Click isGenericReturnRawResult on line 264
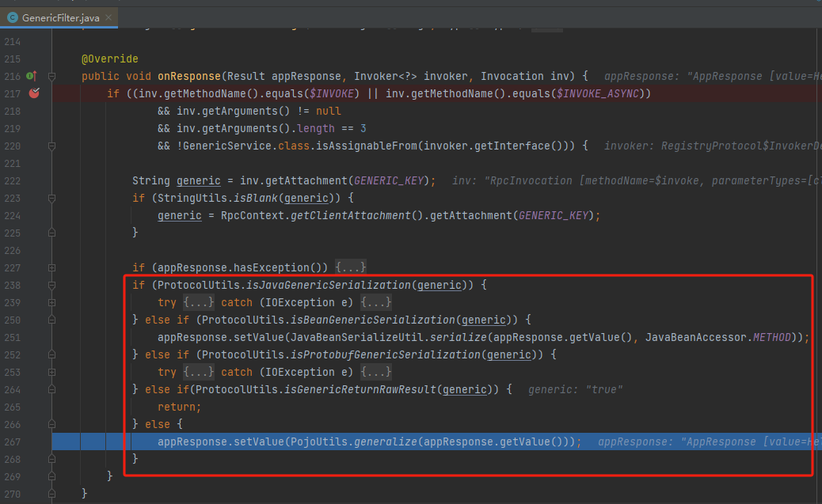822x504 pixels. click(360, 389)
